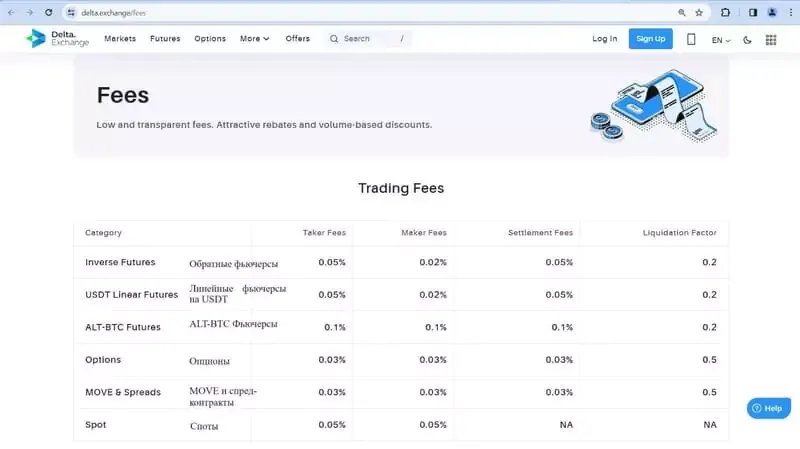Click the Log In link
800x449 pixels.
click(605, 39)
